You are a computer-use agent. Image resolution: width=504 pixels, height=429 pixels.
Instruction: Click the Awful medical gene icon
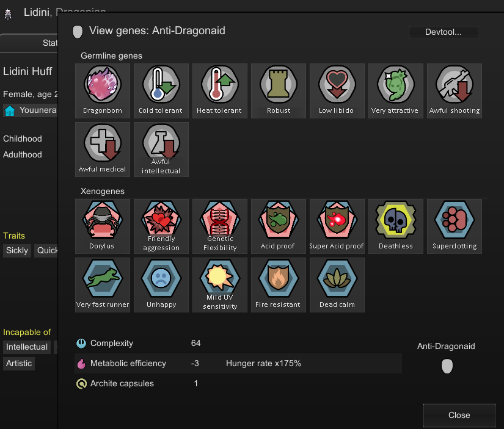point(103,150)
